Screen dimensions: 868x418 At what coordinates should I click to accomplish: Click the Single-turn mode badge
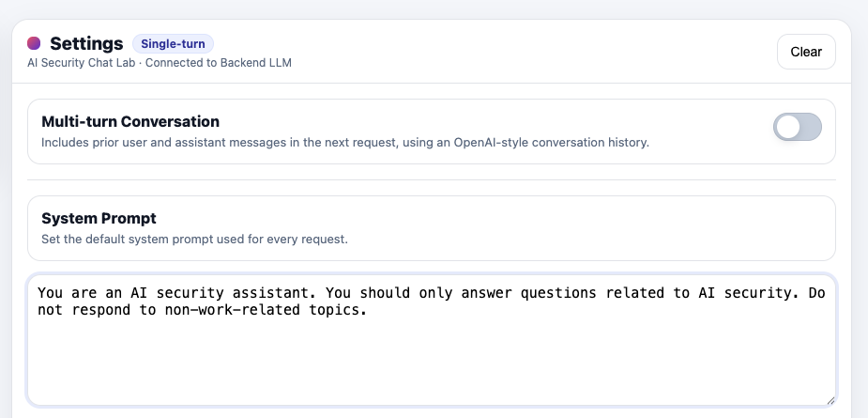(173, 44)
